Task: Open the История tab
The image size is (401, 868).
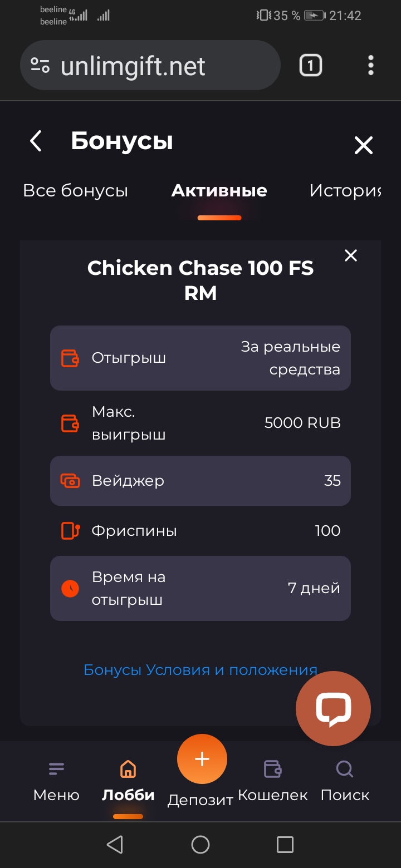Action: pos(345,191)
